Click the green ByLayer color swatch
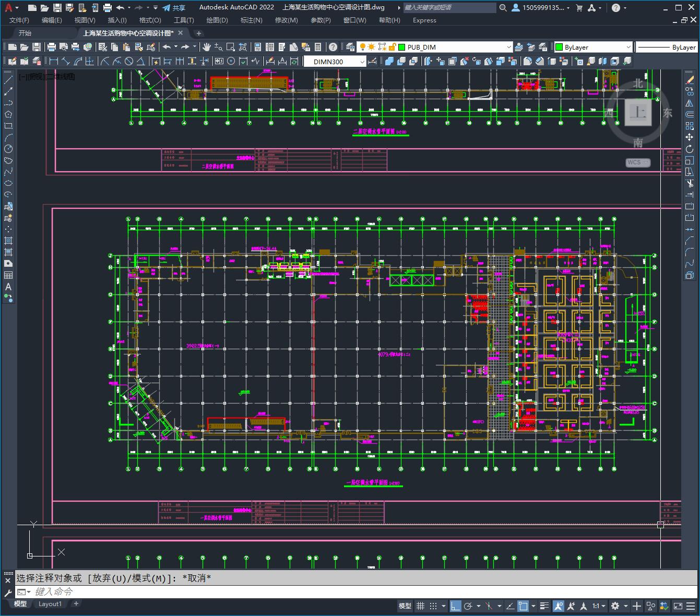This screenshot has height=616, width=700. click(559, 47)
